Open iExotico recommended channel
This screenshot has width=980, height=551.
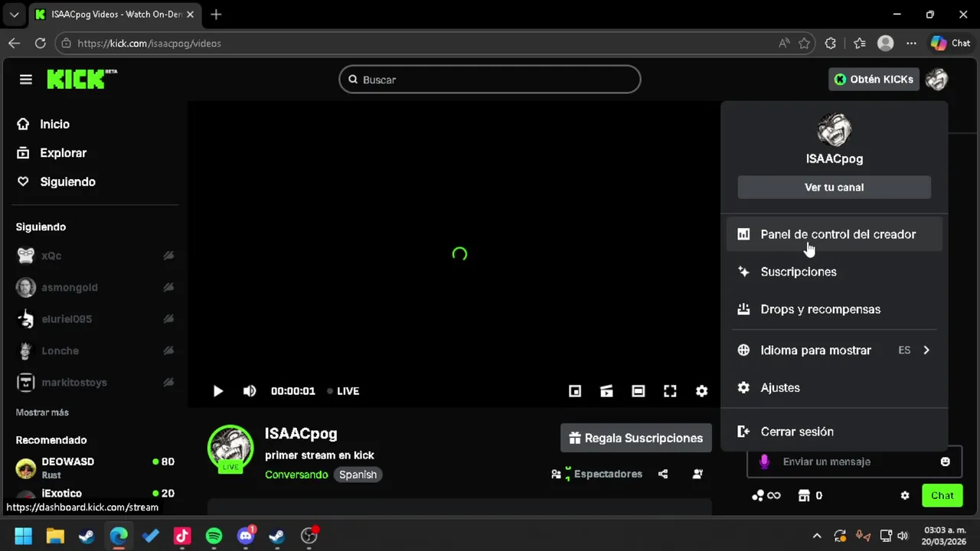tap(95, 494)
